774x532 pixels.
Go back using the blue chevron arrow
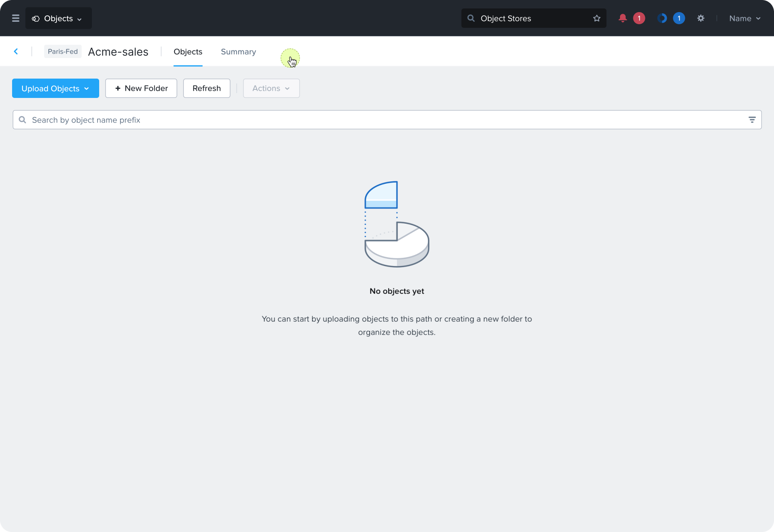(x=16, y=51)
